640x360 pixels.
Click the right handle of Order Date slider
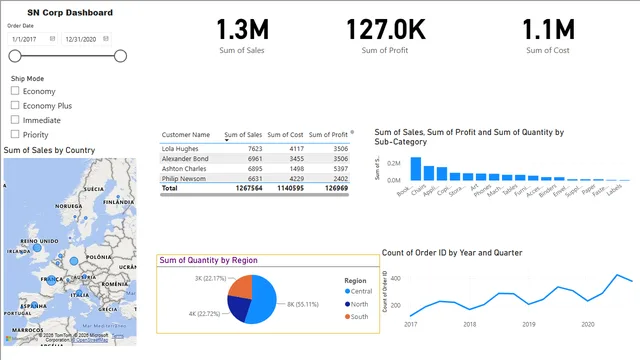[120, 56]
